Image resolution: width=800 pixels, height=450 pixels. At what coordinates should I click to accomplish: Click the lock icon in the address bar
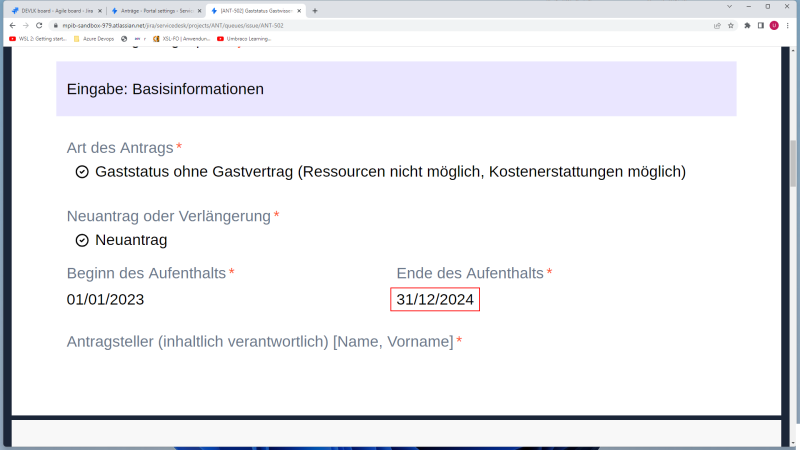coord(56,26)
